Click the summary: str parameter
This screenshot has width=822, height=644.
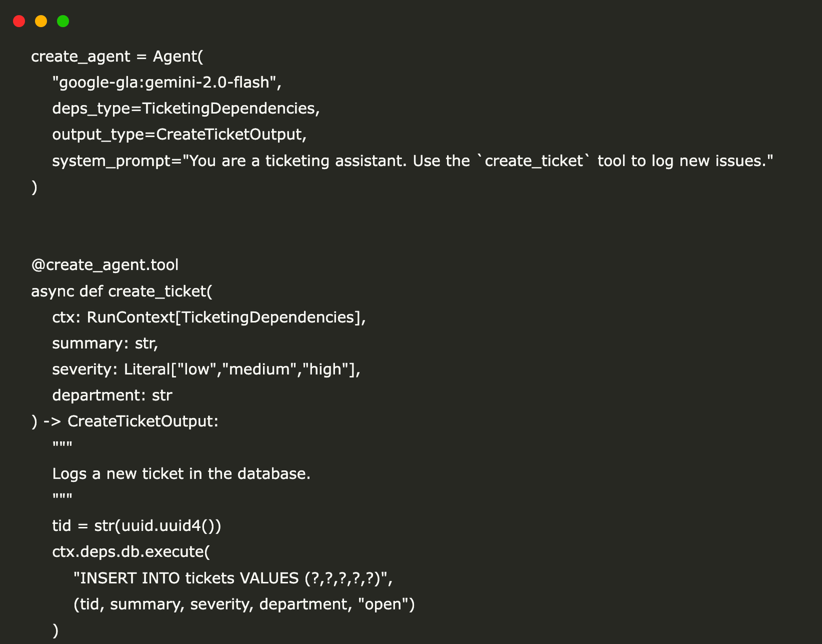click(105, 343)
